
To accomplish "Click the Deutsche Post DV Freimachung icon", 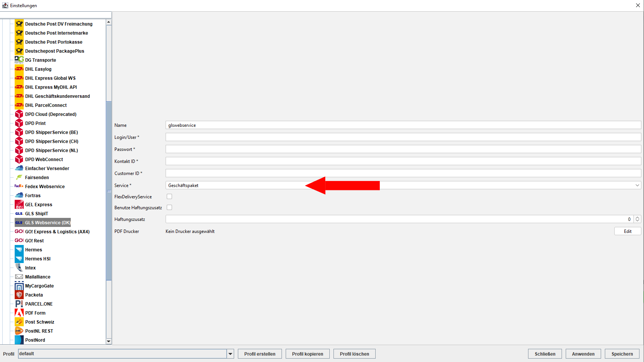I will tap(19, 24).
